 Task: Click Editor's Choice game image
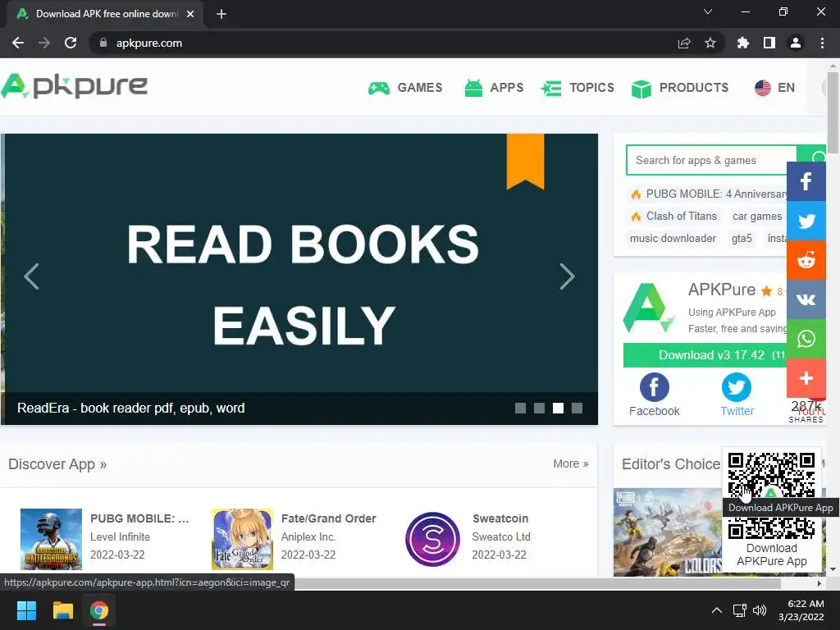[x=668, y=532]
